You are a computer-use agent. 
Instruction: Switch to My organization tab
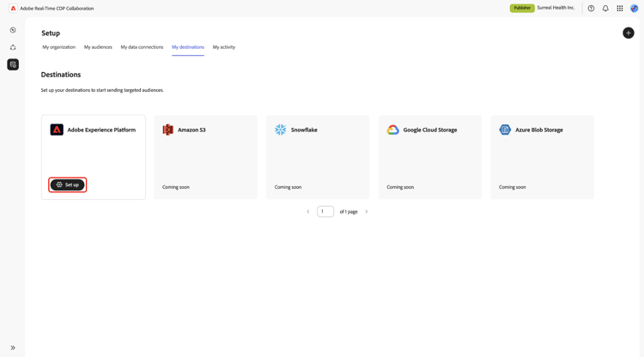[58, 47]
